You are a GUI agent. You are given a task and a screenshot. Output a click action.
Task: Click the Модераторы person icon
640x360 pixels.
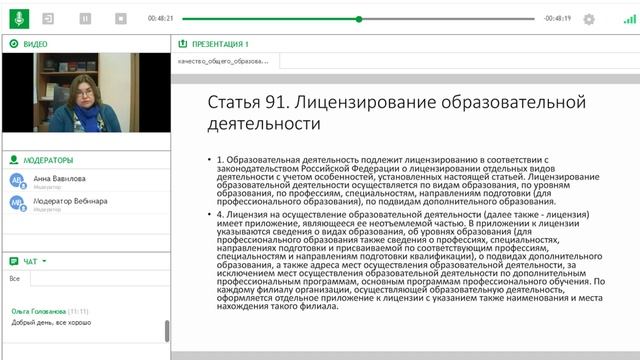pos(14,160)
